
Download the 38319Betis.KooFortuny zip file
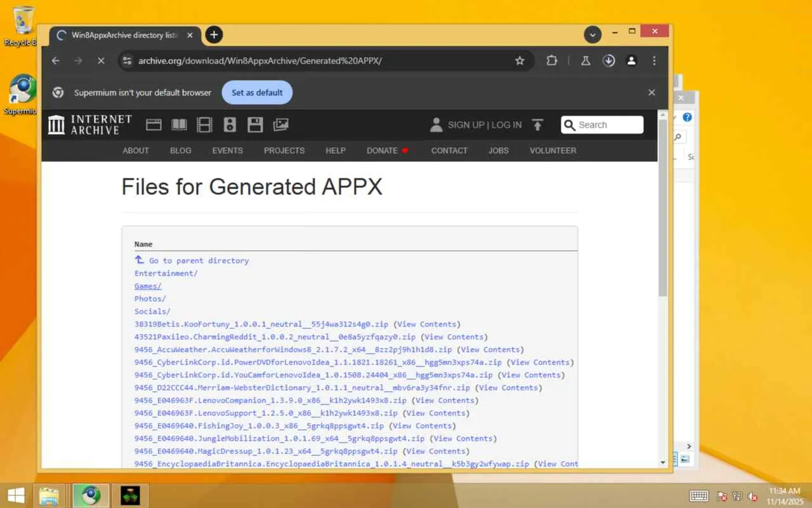261,324
